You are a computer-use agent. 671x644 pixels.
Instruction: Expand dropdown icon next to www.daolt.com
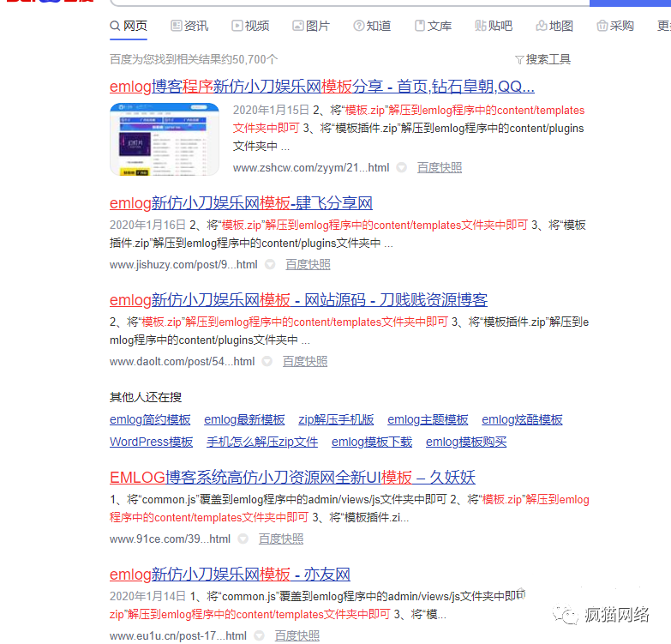click(267, 361)
